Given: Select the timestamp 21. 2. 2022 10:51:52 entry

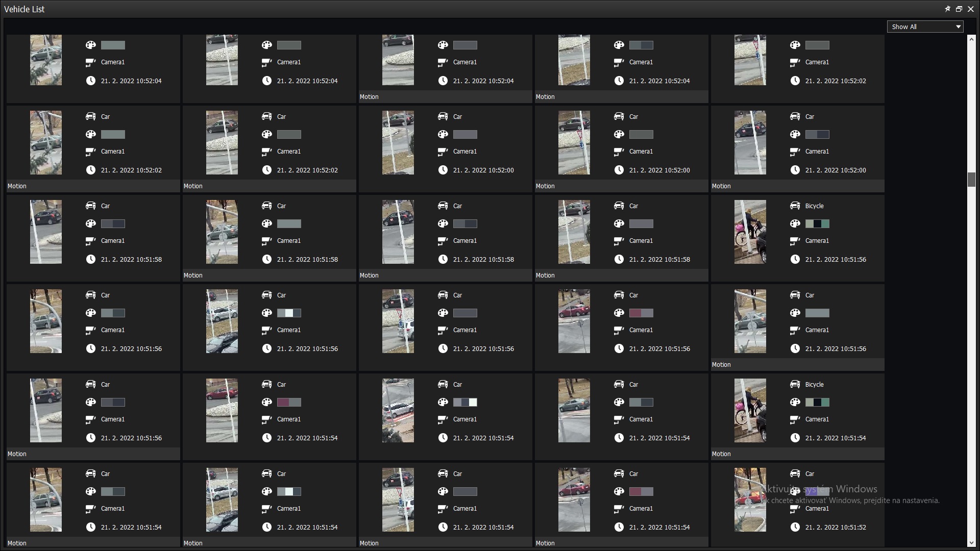Looking at the screenshot, I should coord(836,527).
